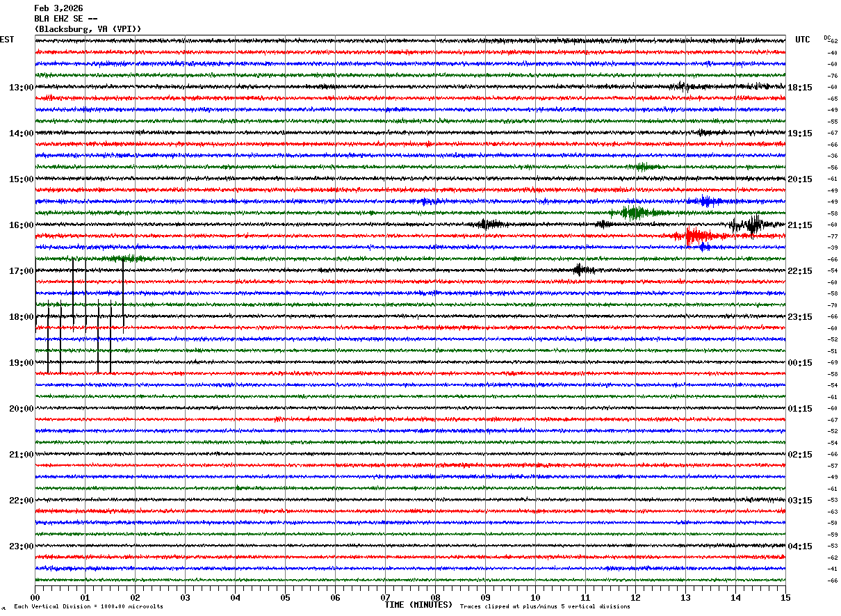Click the '(Blacksburg, VA (VPI))' location label
Image resolution: width=841 pixels, height=616 pixels.
click(x=88, y=29)
